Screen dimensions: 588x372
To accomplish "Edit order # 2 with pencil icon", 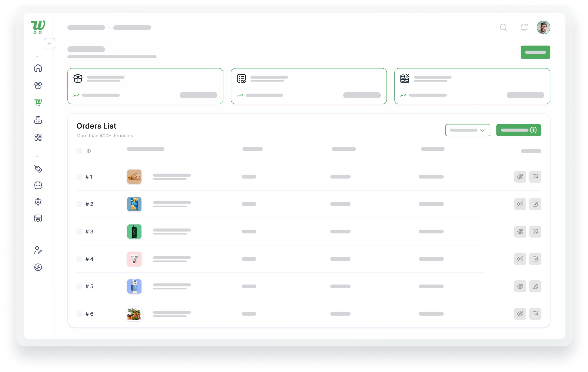I will pyautogui.click(x=535, y=204).
